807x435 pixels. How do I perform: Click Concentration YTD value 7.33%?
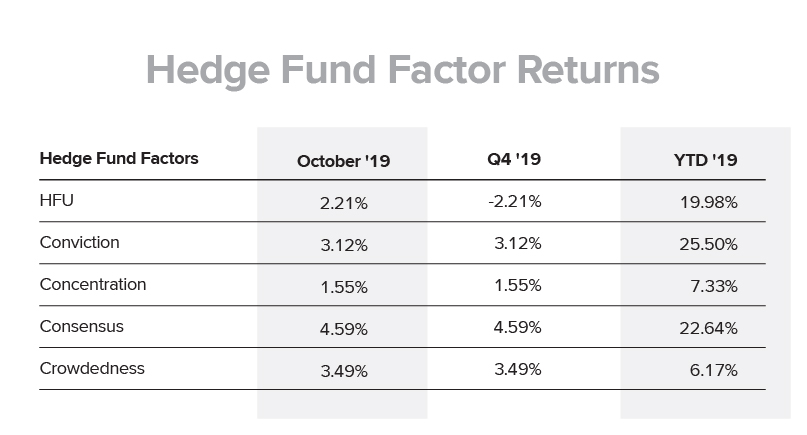[x=714, y=286]
